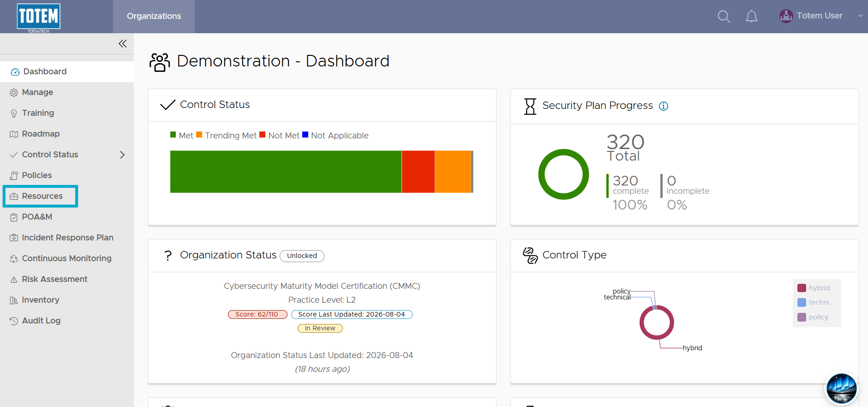Viewport: 868px width, 407px height.
Task: Click the Security Plan Progress info icon
Action: [x=664, y=106]
